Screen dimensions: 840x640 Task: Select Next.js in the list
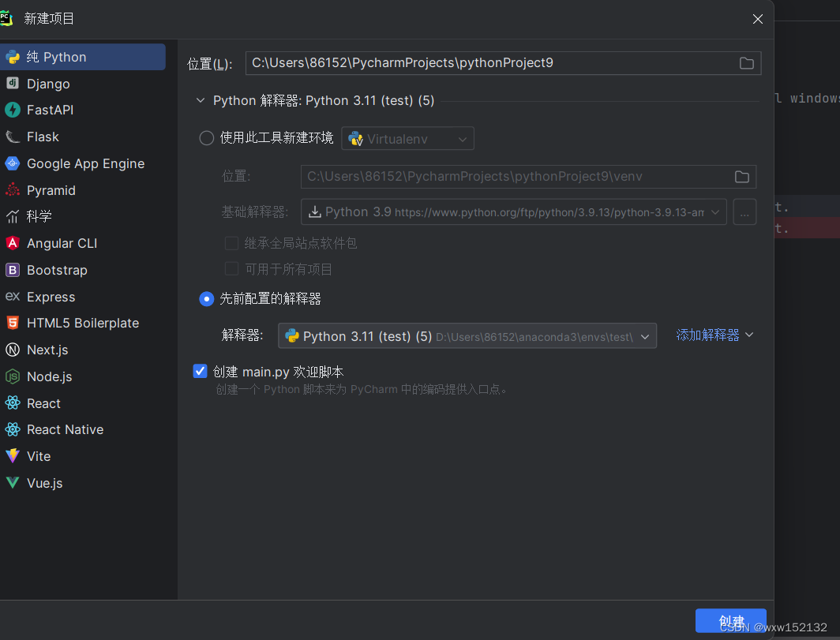click(x=82, y=350)
